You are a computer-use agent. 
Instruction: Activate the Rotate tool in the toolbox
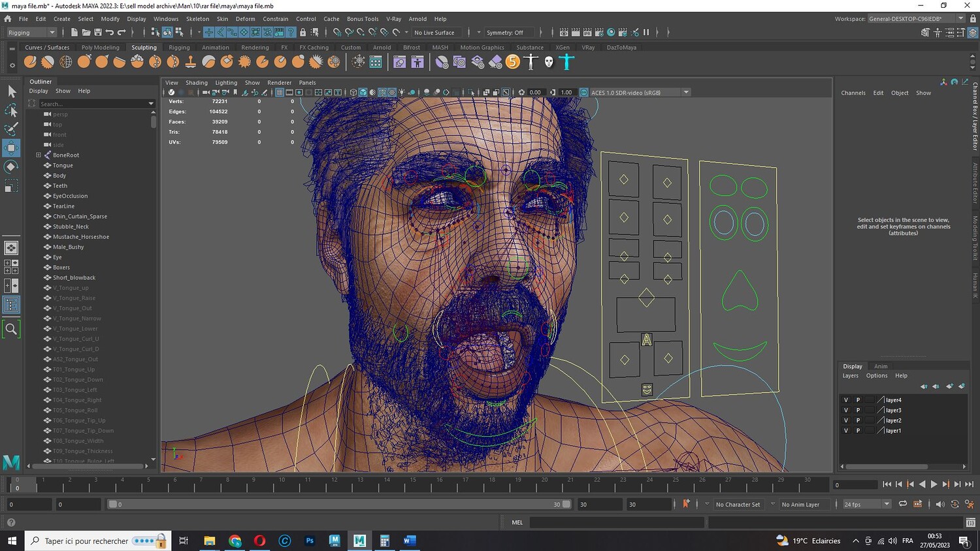[x=11, y=167]
